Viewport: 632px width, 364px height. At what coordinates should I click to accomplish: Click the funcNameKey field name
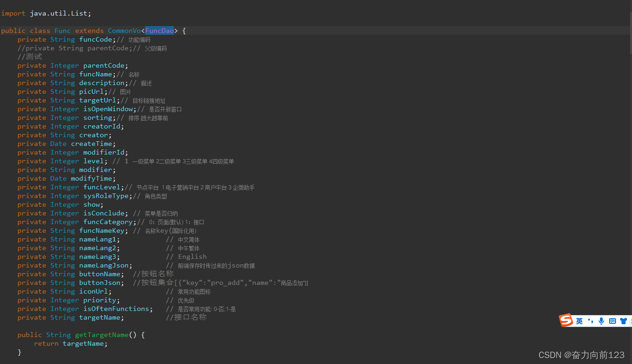pyautogui.click(x=102, y=230)
